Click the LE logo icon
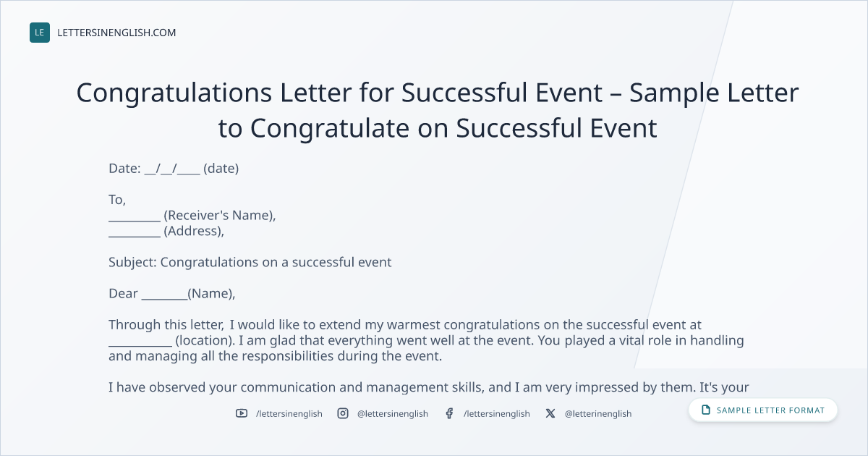Image resolution: width=868 pixels, height=456 pixels. [40, 33]
